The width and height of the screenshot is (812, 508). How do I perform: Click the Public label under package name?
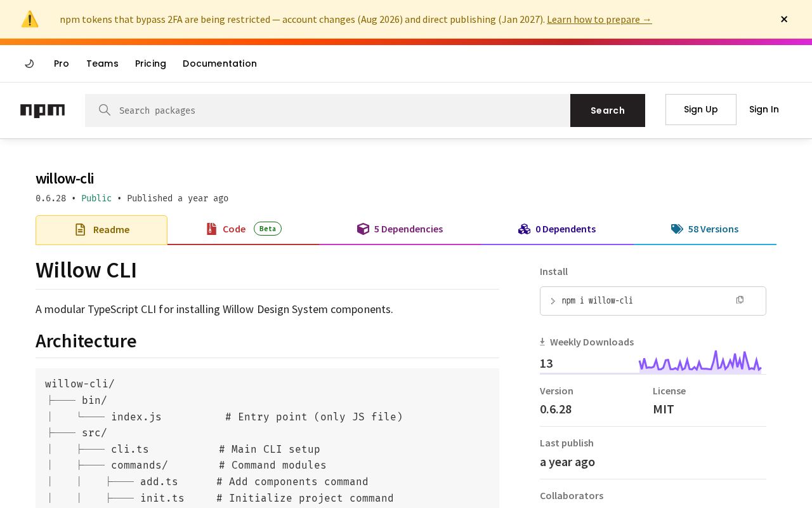96,198
